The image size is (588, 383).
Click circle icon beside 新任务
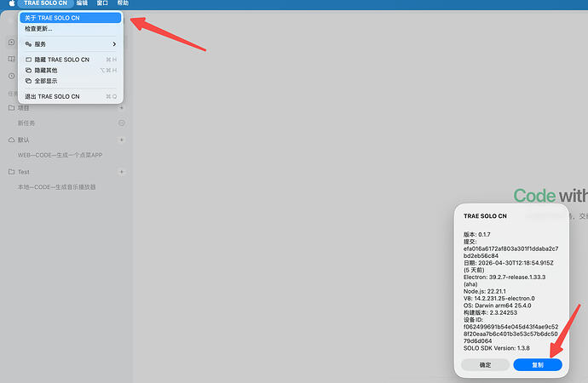click(122, 123)
